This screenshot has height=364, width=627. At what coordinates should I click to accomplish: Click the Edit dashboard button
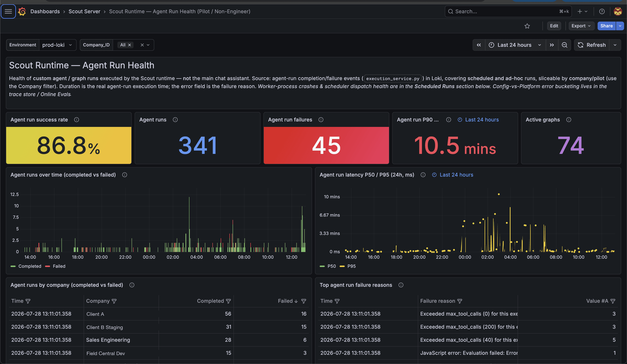[x=554, y=26]
